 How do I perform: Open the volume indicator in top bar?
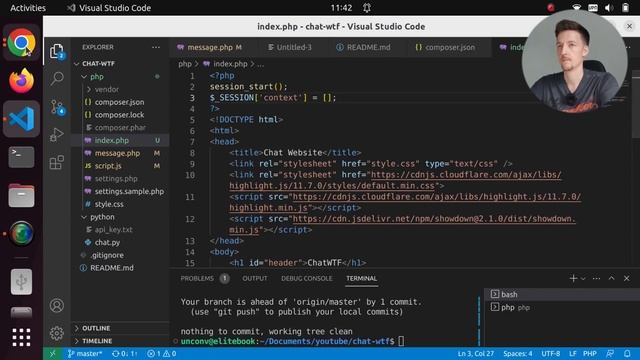pos(609,8)
